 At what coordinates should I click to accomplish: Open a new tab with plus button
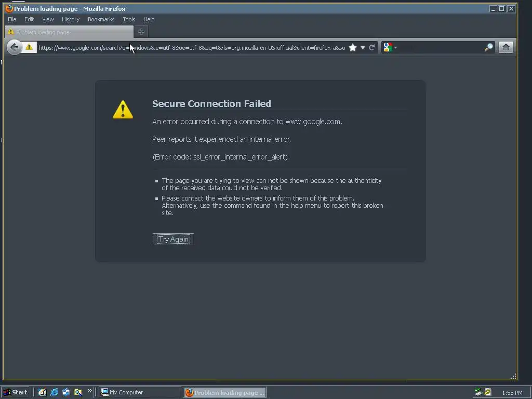(x=141, y=32)
